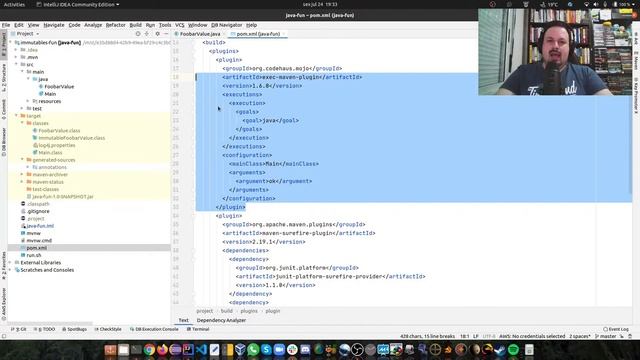Viewport: 640px width, 360px height.
Task: Select Scratches and Consoles node
Action: pos(47,270)
